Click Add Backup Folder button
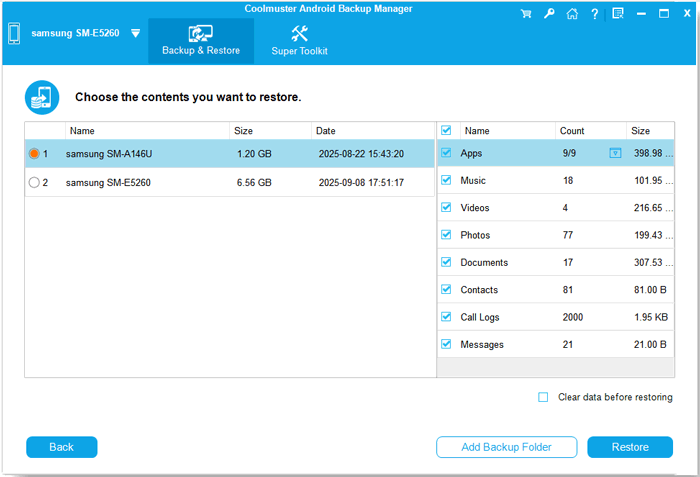The height and width of the screenshot is (477, 700). 506,447
